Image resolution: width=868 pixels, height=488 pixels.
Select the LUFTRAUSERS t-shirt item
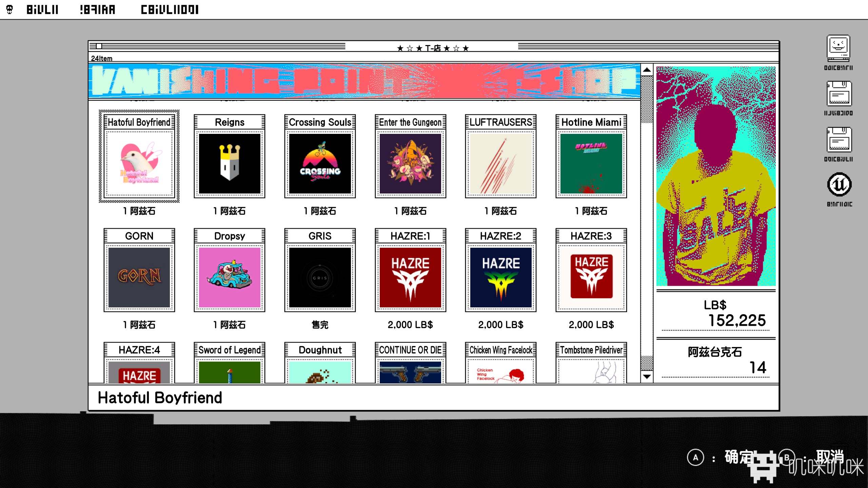click(x=499, y=164)
